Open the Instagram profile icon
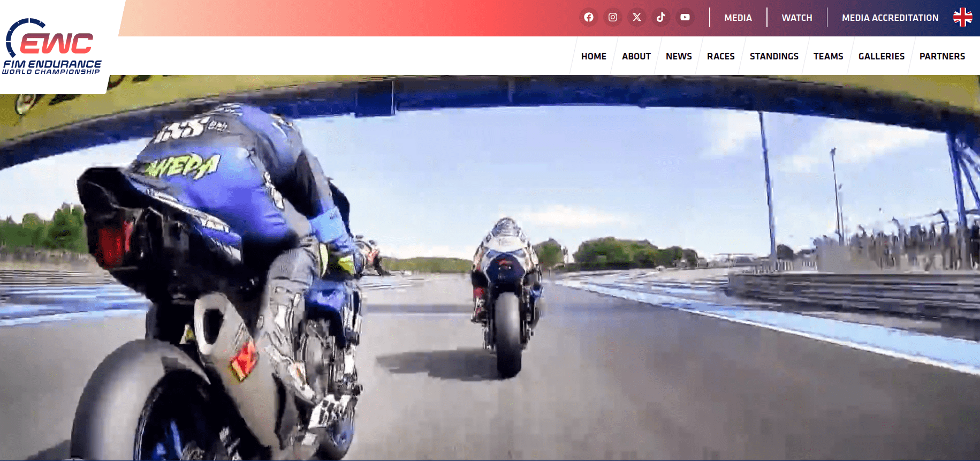 [x=612, y=17]
